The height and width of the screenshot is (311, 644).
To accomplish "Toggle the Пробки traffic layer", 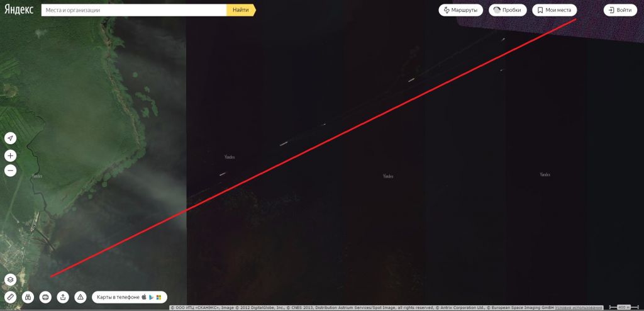I will 508,10.
